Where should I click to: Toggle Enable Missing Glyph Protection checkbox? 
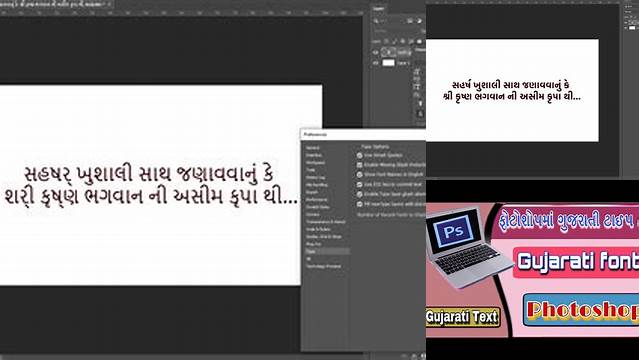[x=359, y=165]
